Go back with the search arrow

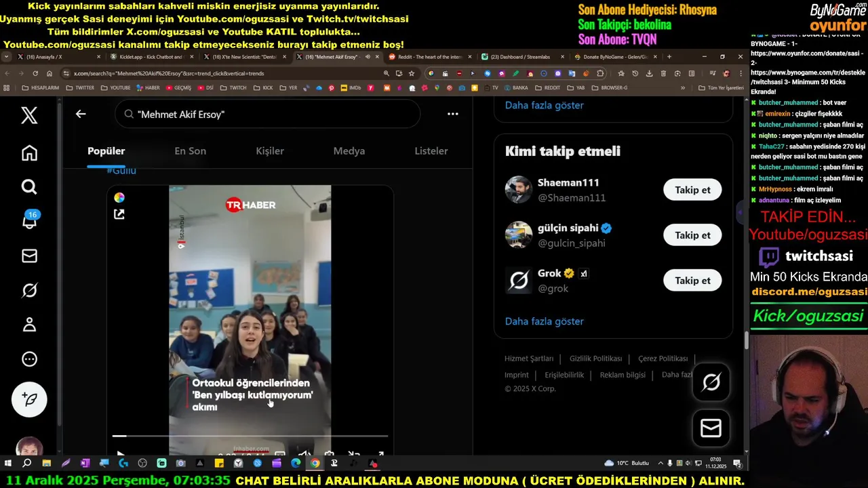coord(81,114)
